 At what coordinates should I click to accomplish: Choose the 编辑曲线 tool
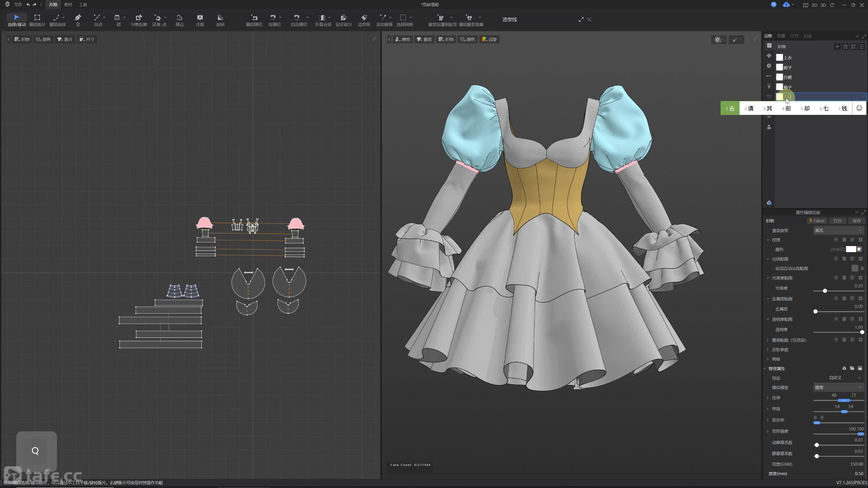coord(57,20)
